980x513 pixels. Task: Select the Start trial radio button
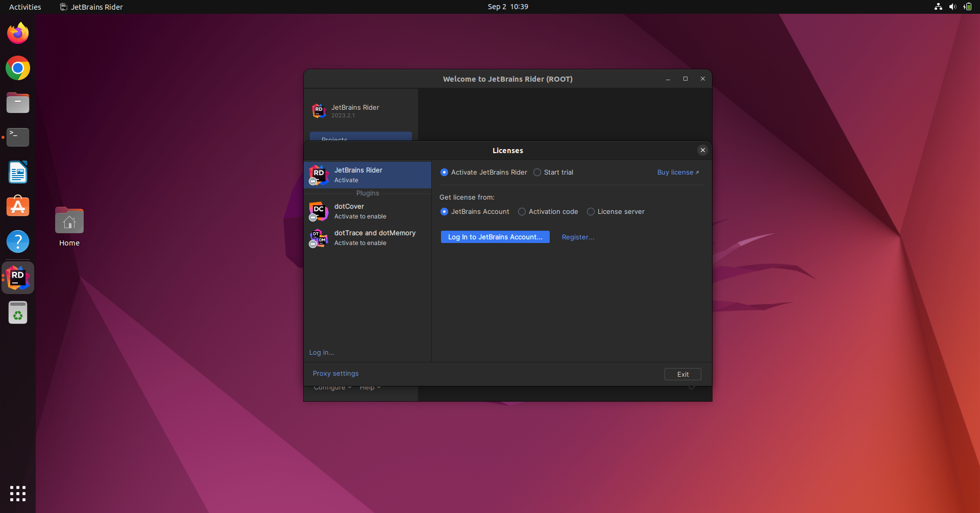click(x=537, y=173)
